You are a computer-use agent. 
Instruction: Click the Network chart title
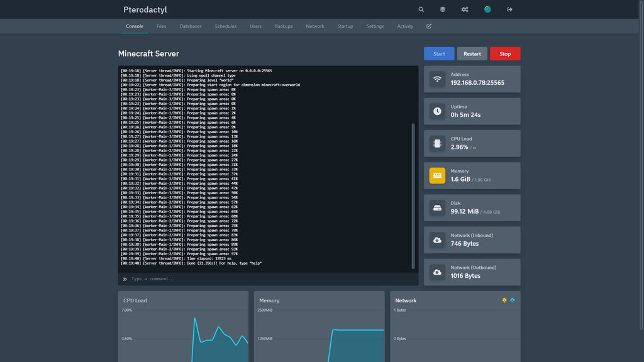pyautogui.click(x=406, y=300)
